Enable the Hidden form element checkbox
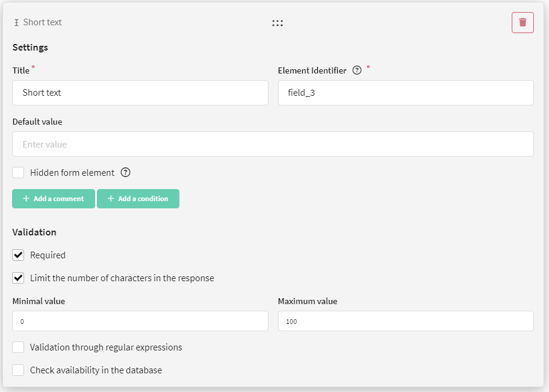The width and height of the screenshot is (549, 392). [x=18, y=172]
